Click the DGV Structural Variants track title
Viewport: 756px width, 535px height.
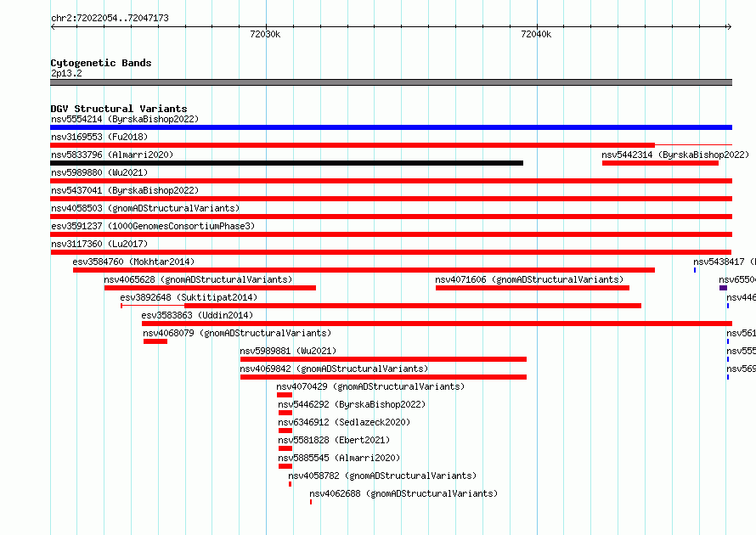[x=119, y=109]
